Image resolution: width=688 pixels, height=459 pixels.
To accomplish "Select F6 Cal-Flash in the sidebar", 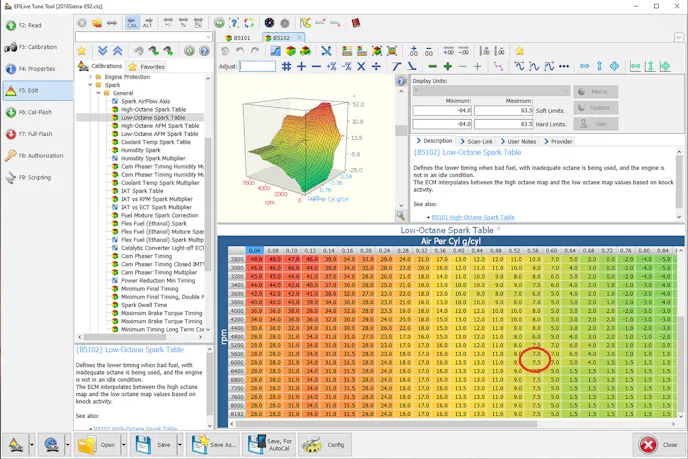I will (35, 112).
